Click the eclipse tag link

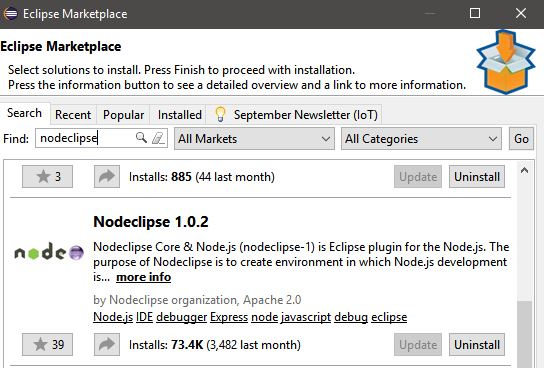pos(389,317)
